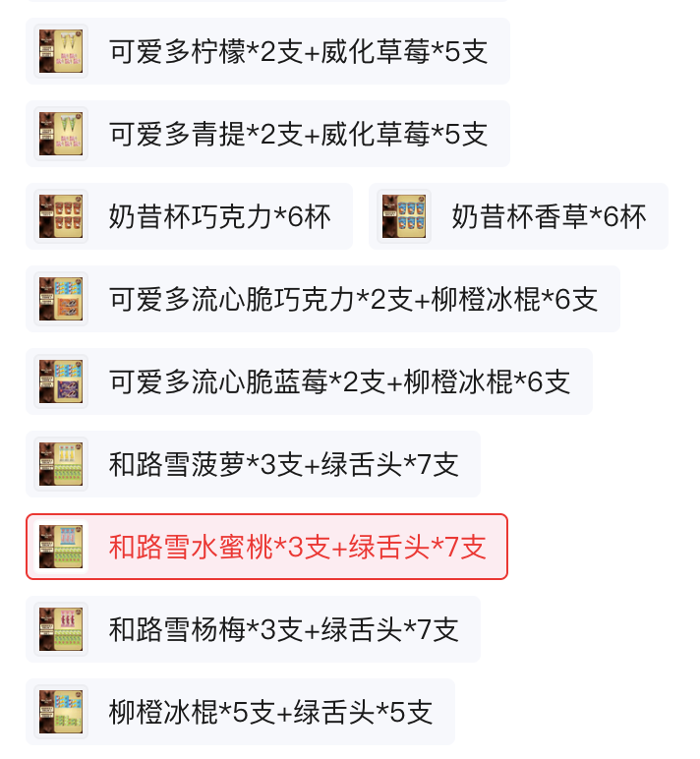Select 可爱多柠檬*2支+威化草莓*5支 option text
This screenshot has width=700, height=759.
298,51
